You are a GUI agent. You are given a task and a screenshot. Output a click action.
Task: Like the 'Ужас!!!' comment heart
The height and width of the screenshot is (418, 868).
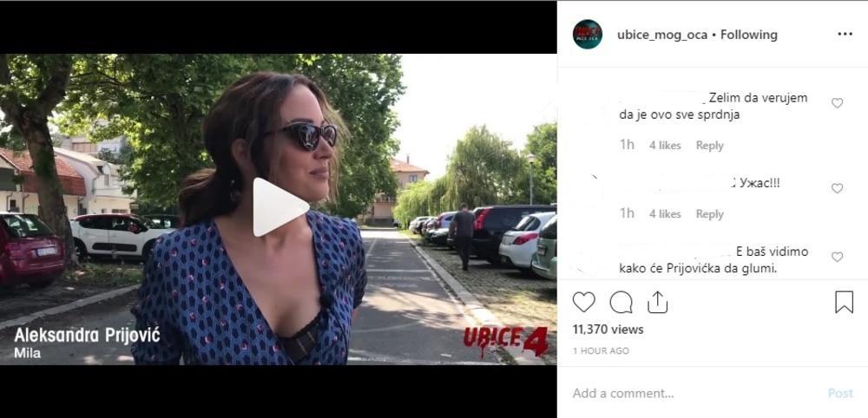pos(837,188)
